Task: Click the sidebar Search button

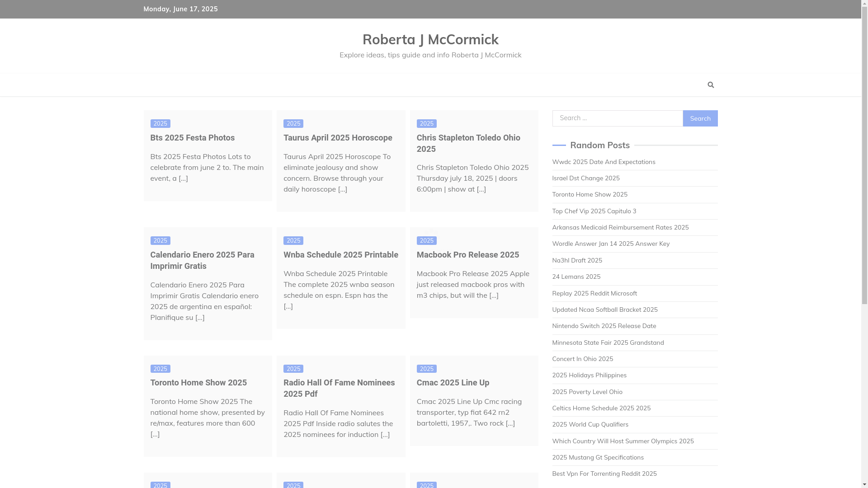Action: (700, 118)
